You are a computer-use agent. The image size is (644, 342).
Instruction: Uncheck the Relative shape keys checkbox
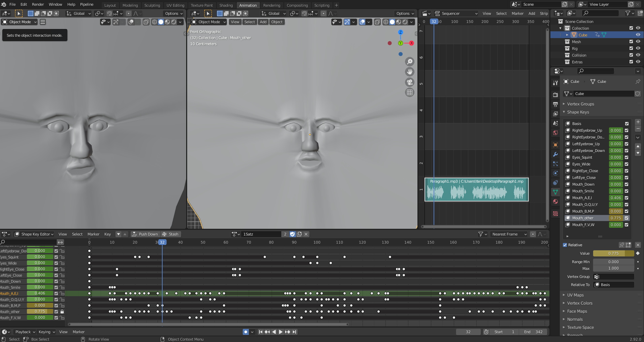[565, 245]
